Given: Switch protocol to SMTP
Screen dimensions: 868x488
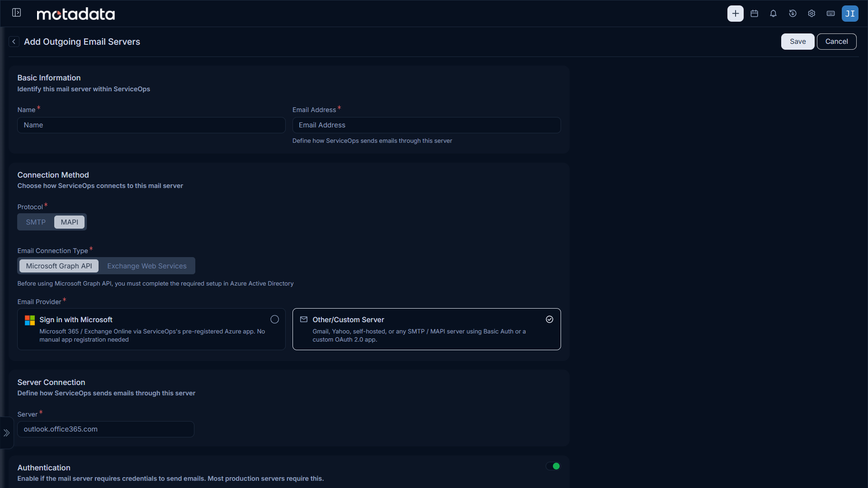Looking at the screenshot, I should (x=36, y=222).
